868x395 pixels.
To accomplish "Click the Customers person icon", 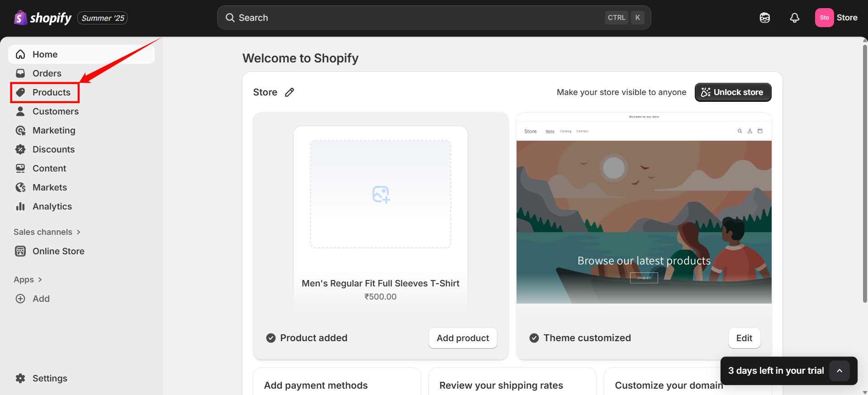I will pyautogui.click(x=20, y=111).
